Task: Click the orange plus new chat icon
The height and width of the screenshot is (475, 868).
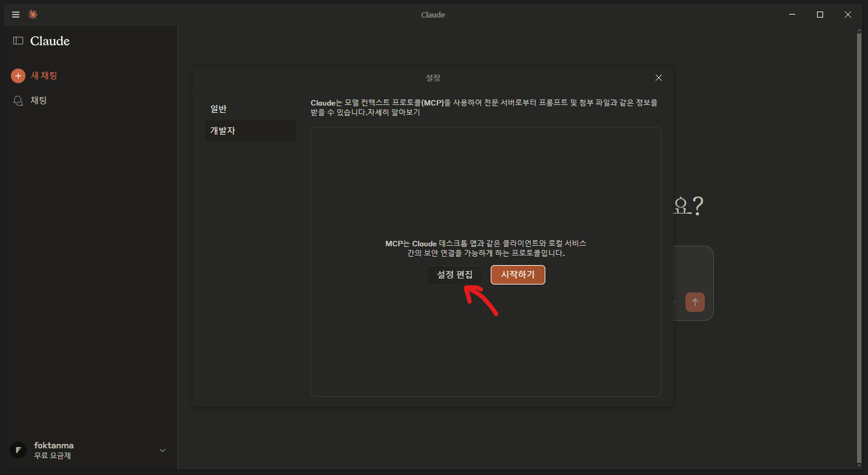Action: pyautogui.click(x=18, y=76)
